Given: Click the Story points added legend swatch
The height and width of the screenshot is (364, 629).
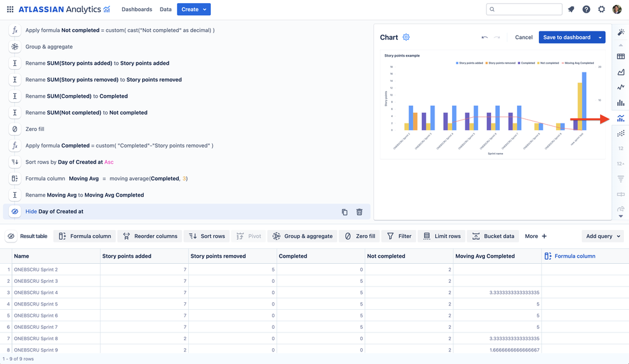Looking at the screenshot, I should click(x=457, y=63).
